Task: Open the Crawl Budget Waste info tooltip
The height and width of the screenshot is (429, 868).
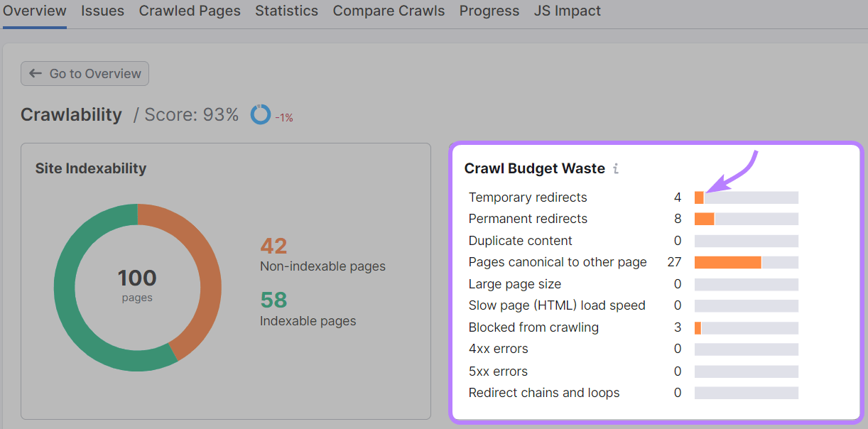Action: click(x=617, y=168)
